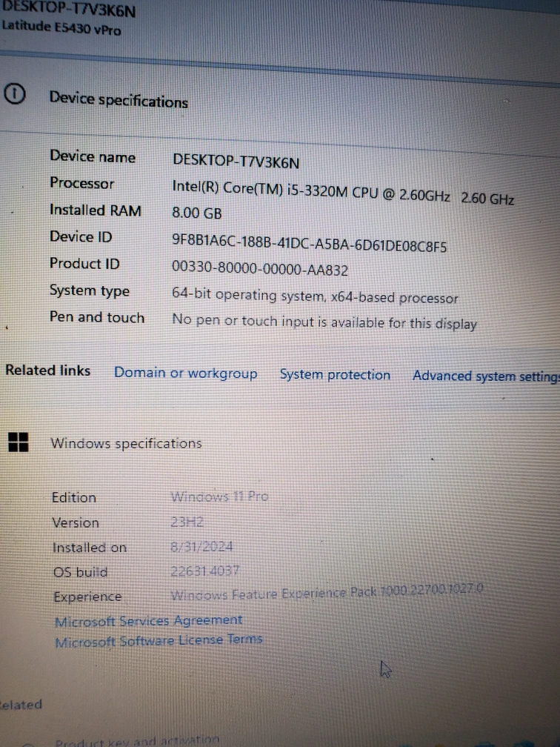Click the System type label
The width and height of the screenshot is (560, 747).
coord(90,291)
